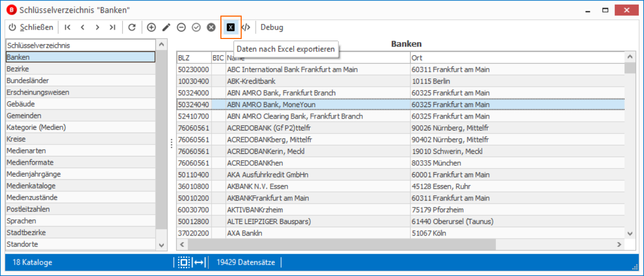644x276 pixels.
Task: Click the edit pencil icon
Action: [166, 27]
